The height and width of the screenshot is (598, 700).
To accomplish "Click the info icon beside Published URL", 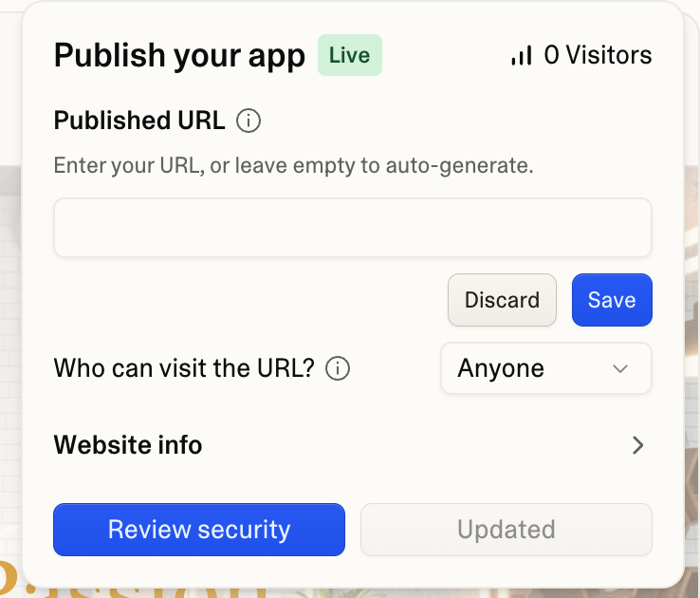I will coord(249,121).
